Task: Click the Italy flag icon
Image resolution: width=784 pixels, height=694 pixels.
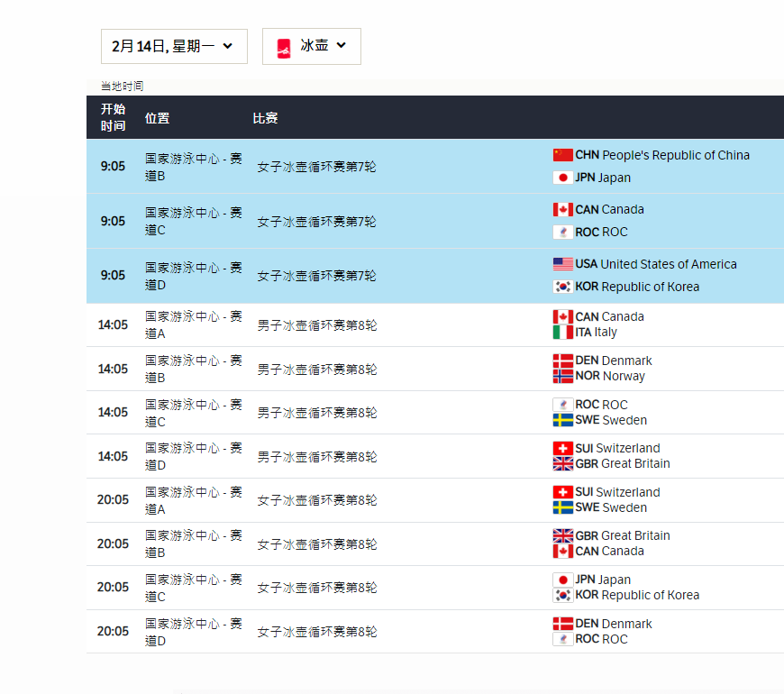Action: coord(562,332)
